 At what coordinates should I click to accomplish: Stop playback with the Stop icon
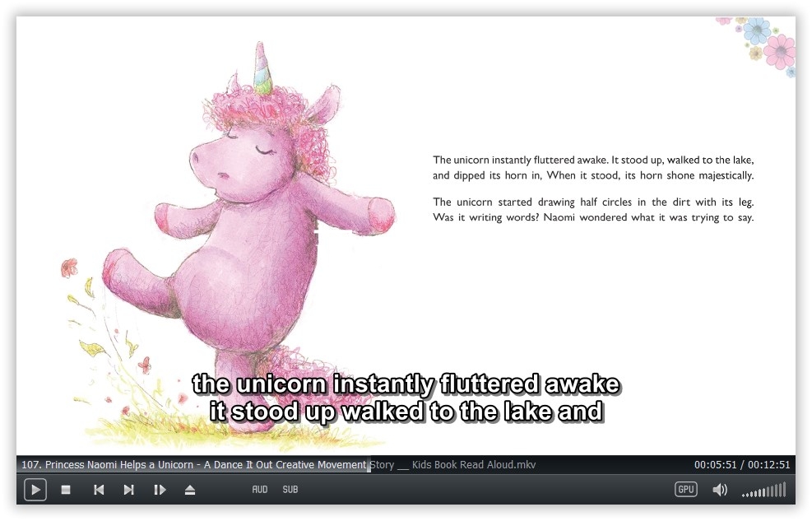[x=66, y=490]
